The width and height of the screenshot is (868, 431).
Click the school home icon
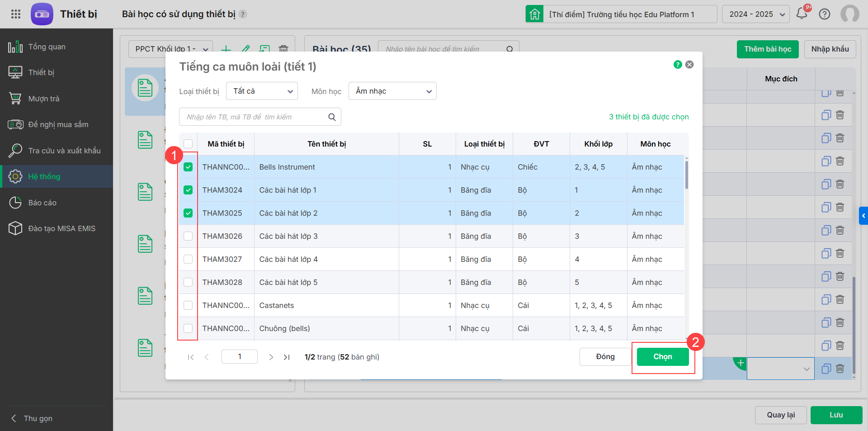coord(535,14)
